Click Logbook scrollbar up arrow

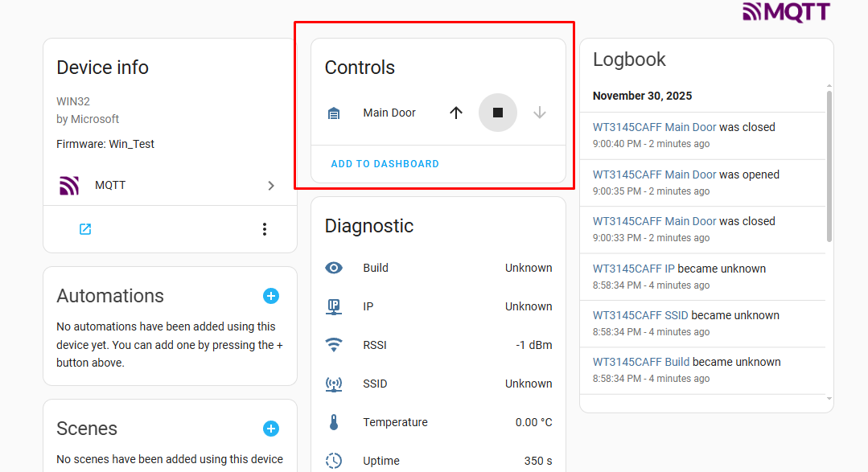click(x=829, y=86)
